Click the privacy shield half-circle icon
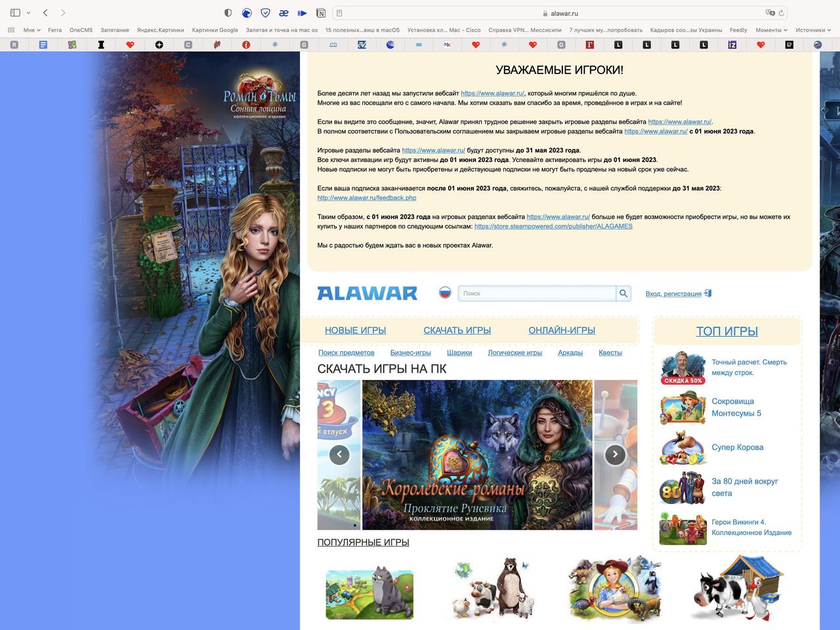The height and width of the screenshot is (630, 840). 228,12
